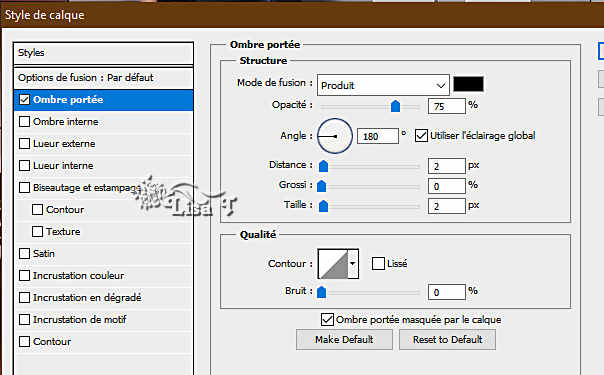Click the Taille value field

pyautogui.click(x=446, y=206)
